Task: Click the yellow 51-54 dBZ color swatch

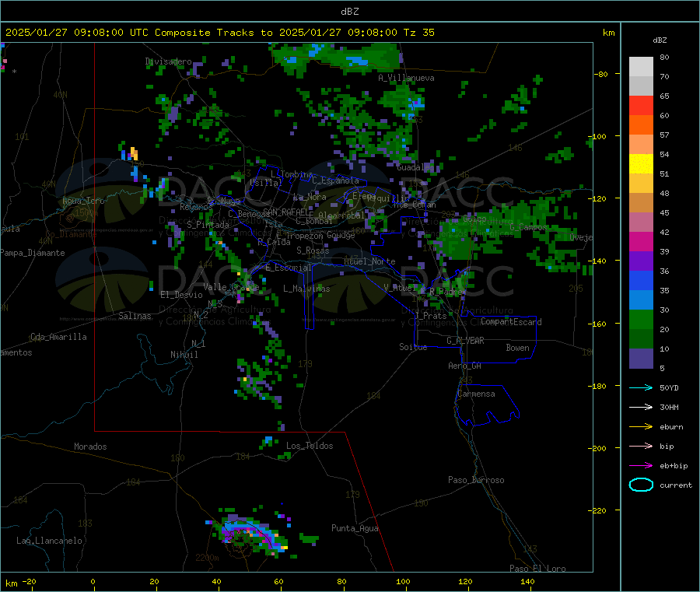Action: [x=641, y=164]
